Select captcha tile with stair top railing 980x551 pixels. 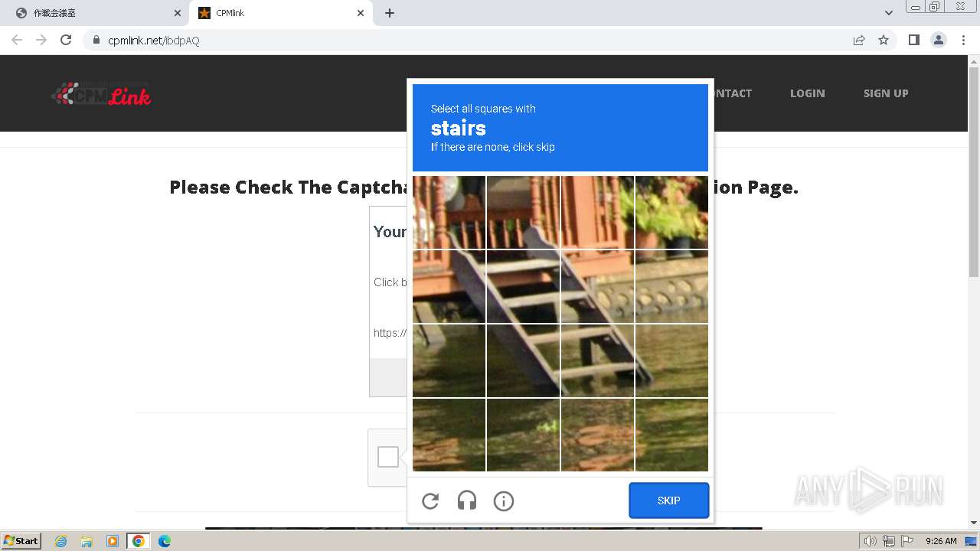pos(524,212)
